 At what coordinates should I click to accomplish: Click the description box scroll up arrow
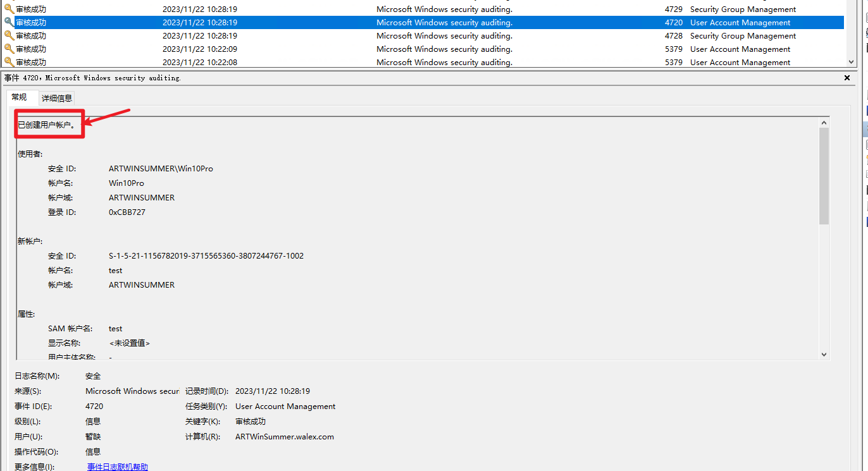(x=824, y=123)
